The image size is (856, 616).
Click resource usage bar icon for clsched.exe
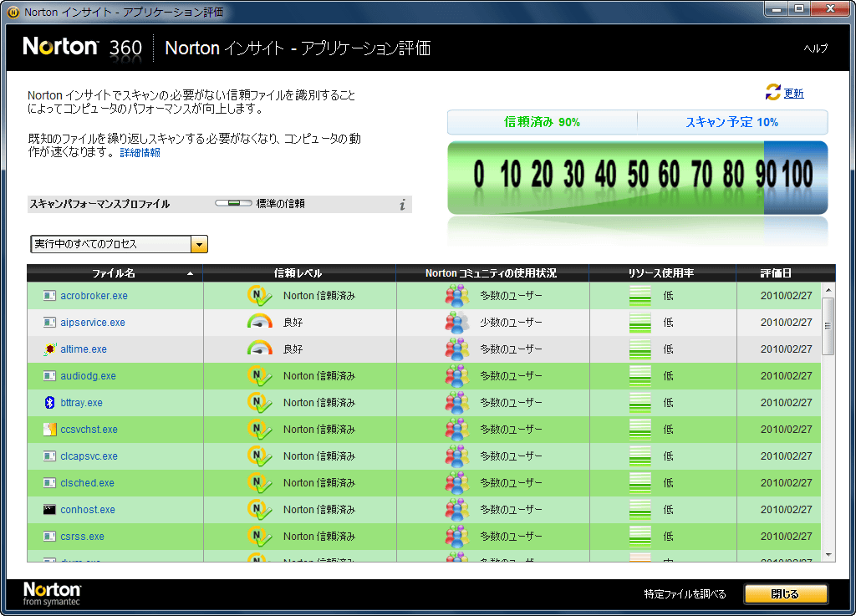pyautogui.click(x=639, y=483)
